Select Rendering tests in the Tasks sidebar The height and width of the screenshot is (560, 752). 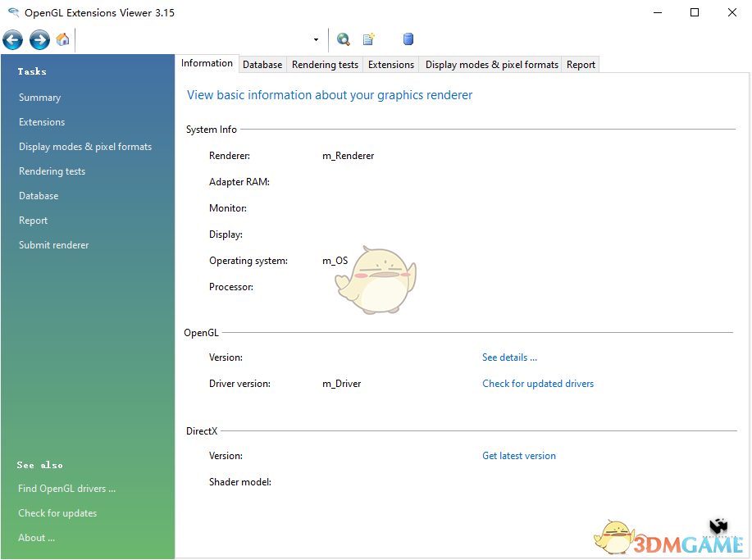click(x=52, y=171)
